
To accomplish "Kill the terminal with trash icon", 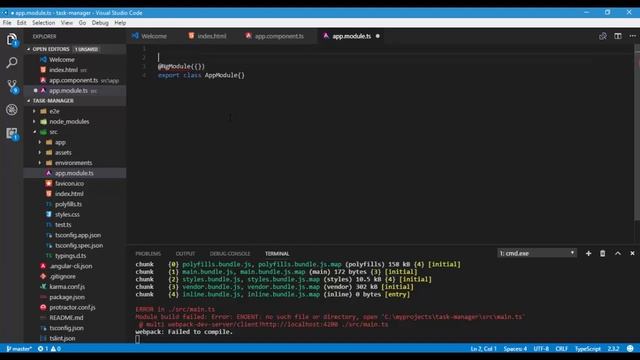I will coord(602,253).
